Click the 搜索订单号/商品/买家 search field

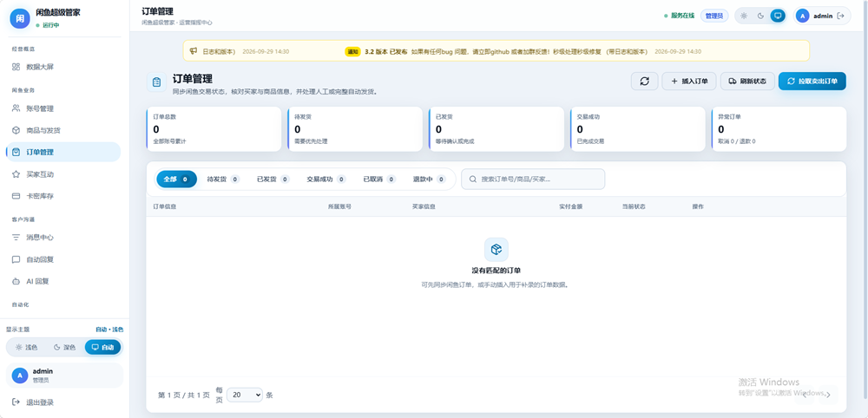[533, 180]
